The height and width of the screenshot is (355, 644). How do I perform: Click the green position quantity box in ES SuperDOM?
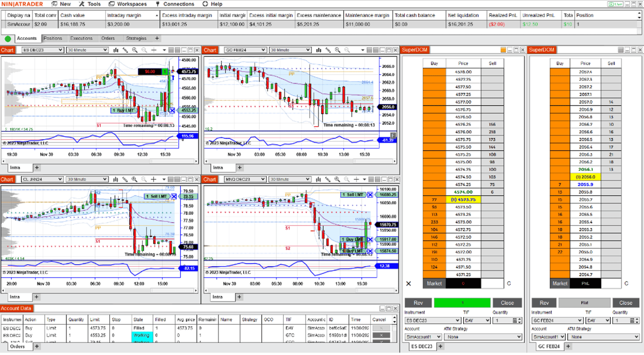pyautogui.click(x=462, y=303)
